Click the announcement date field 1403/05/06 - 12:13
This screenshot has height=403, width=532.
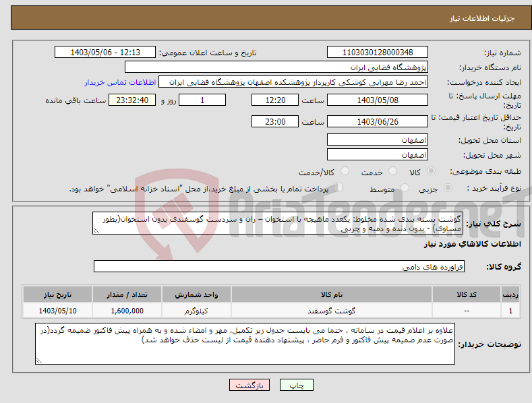(105, 53)
